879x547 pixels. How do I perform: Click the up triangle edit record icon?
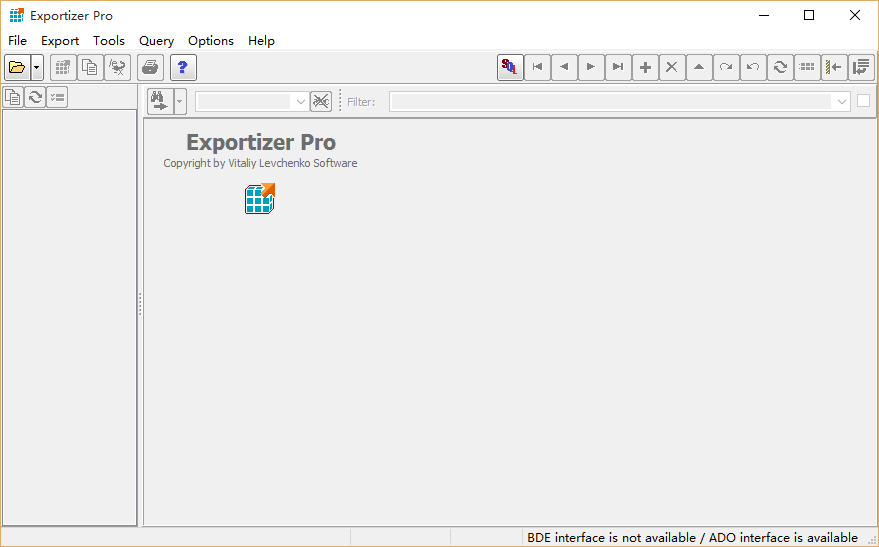click(699, 67)
